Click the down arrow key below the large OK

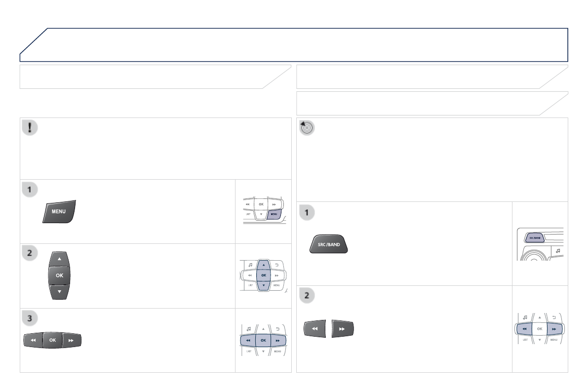(59, 292)
